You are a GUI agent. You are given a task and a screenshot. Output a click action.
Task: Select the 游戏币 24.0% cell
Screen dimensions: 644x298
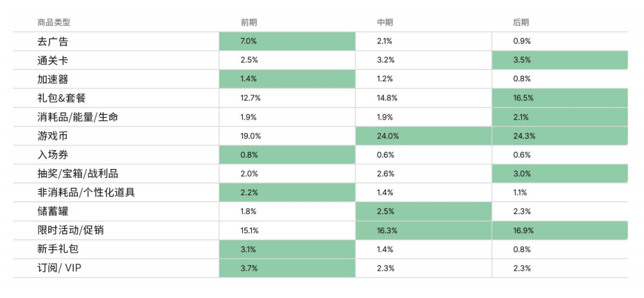coord(423,136)
